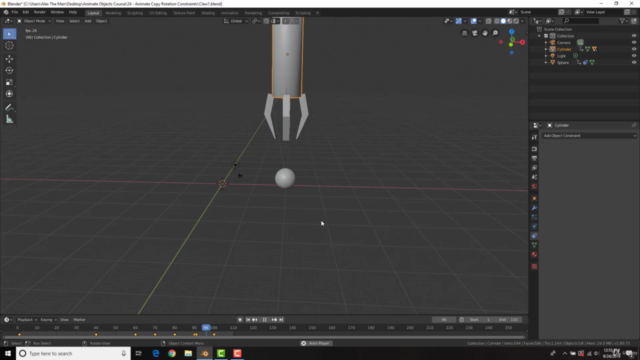
Task: Jump to the first frame button
Action: (248, 320)
